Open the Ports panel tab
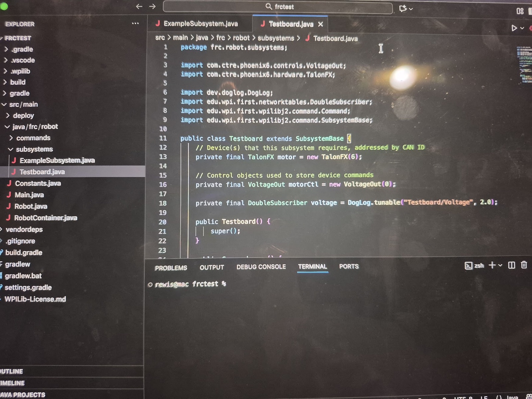Screen dimensions: 532x399 pyautogui.click(x=349, y=266)
